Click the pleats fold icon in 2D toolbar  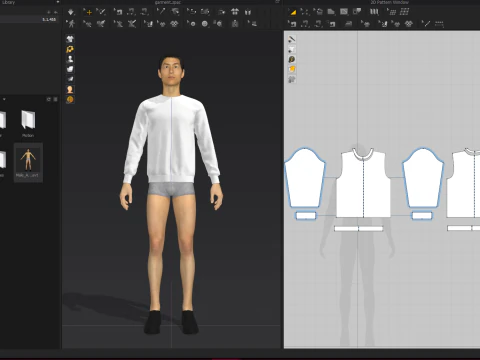374,12
